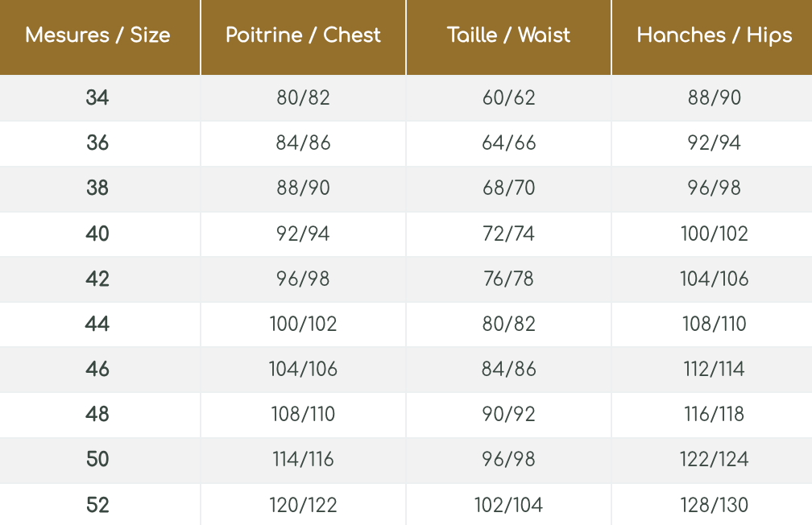
Task: Select size 34 row label
Action: tap(97, 98)
